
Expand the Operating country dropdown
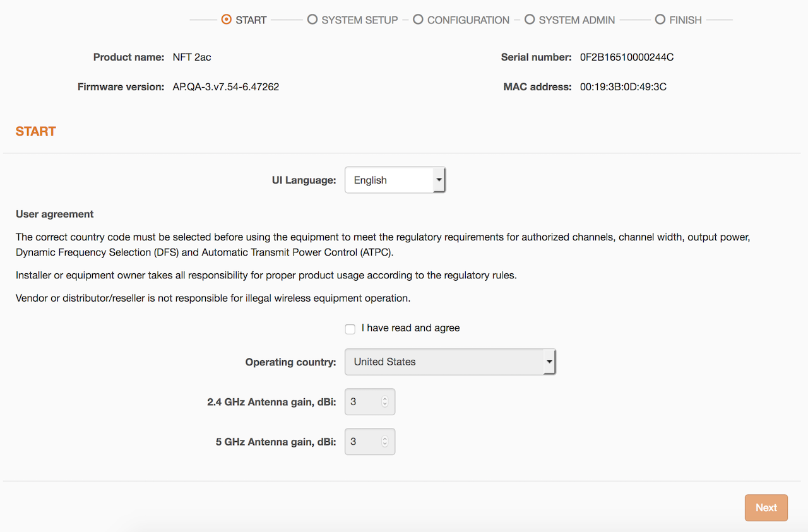[449, 362]
